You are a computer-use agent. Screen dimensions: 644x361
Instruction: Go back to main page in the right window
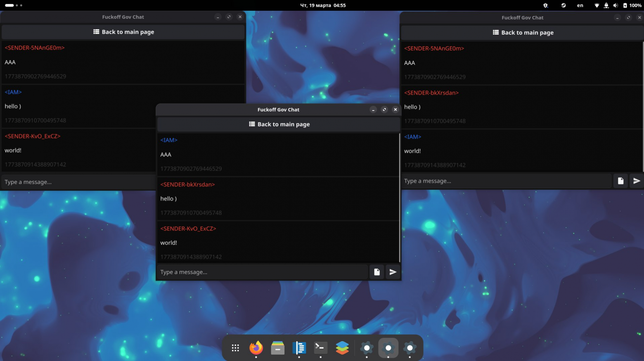pos(523,33)
